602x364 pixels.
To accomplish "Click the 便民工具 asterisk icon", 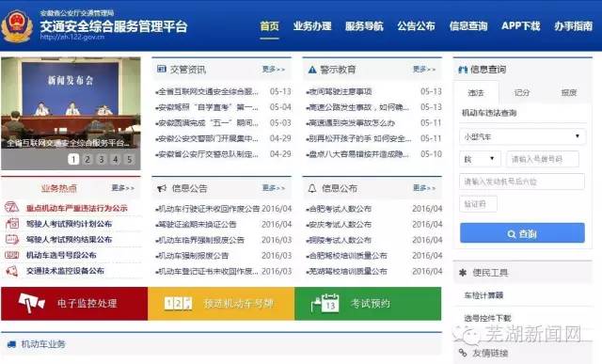I will click(463, 273).
